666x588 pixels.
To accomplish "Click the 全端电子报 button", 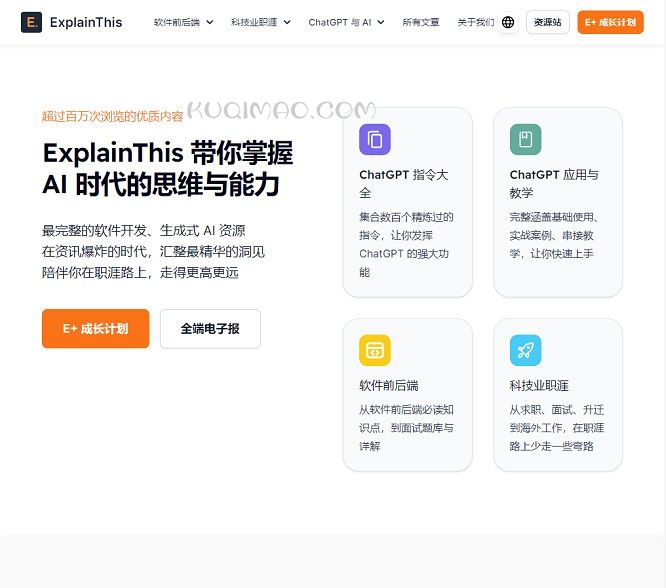I will [x=210, y=328].
